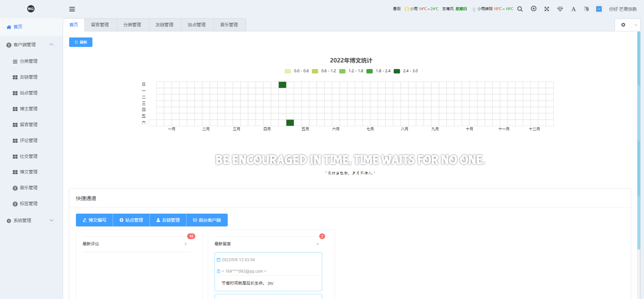Click the MG logo avatar
The image size is (644, 299).
point(31,9)
